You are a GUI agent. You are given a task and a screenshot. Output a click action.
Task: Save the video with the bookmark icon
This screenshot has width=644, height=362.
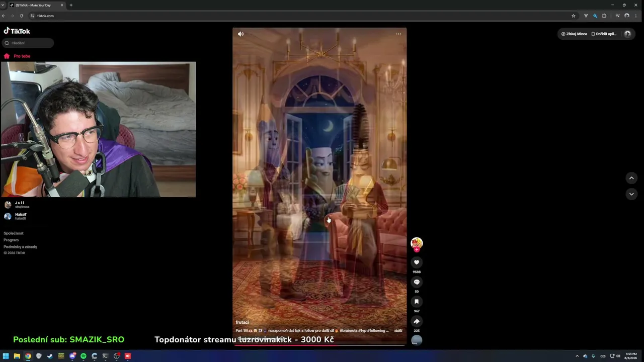[x=417, y=302]
